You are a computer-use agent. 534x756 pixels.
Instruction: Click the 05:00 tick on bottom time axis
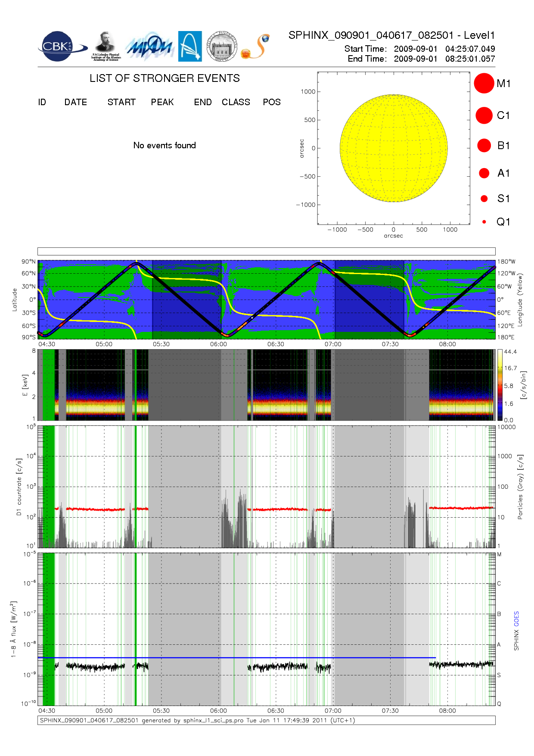[104, 711]
